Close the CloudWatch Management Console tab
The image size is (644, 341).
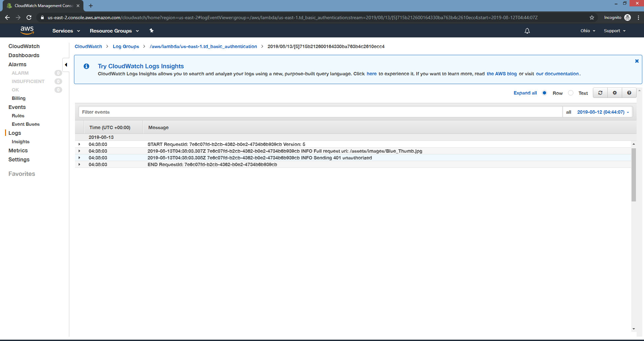[x=78, y=6]
